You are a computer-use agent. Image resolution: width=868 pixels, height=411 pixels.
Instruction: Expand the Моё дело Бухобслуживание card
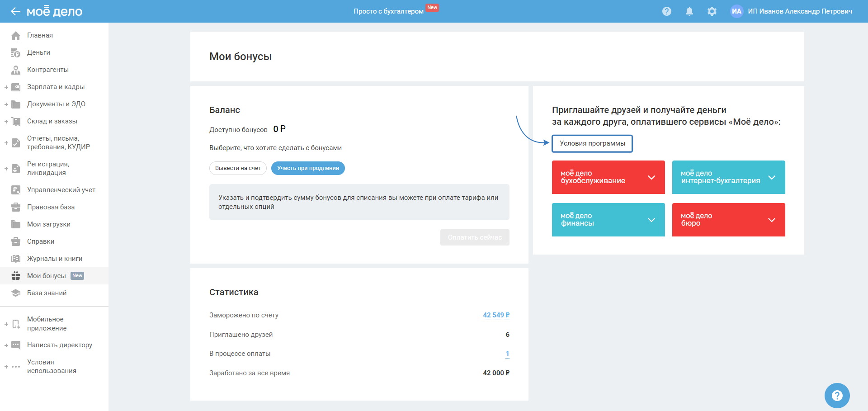609,177
